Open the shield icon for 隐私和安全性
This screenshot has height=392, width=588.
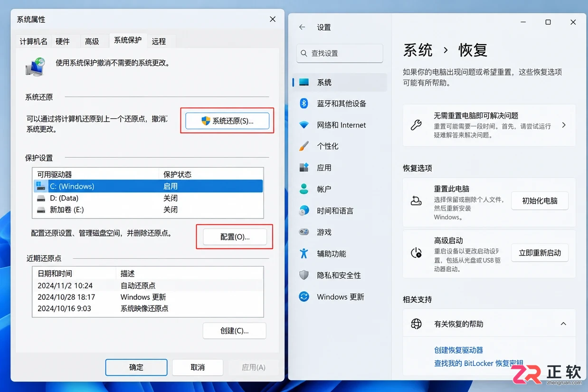pos(304,275)
